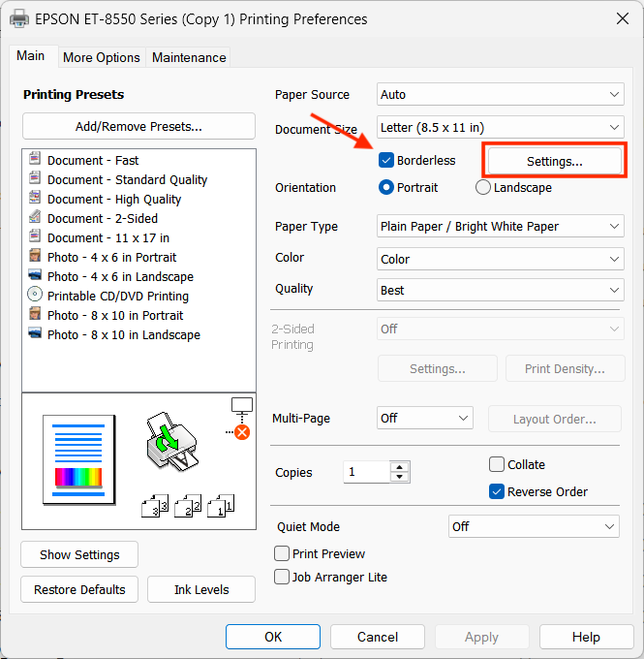Click the Document - Fast preset icon
Screen dimensions: 644x659
(x=35, y=159)
